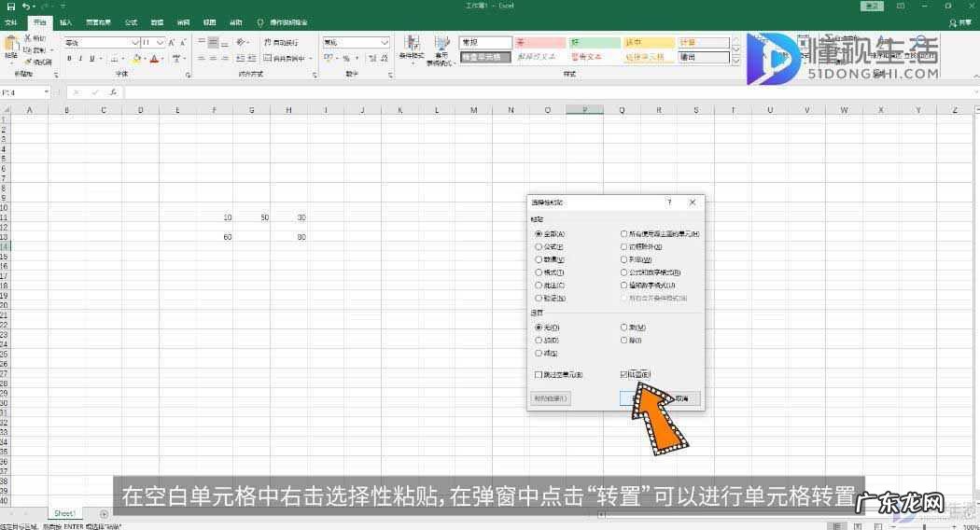Click the Cut scissors icon

(x=27, y=38)
